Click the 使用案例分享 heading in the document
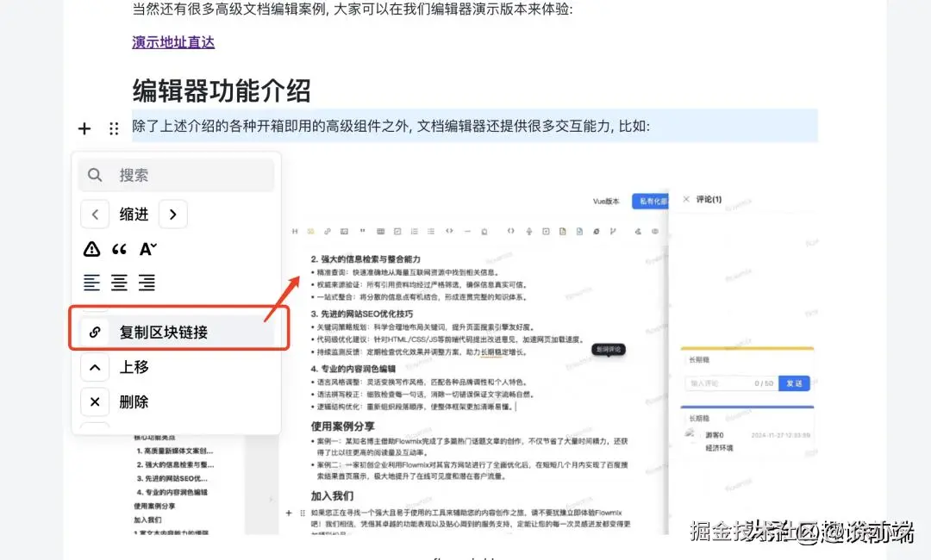 tap(342, 426)
